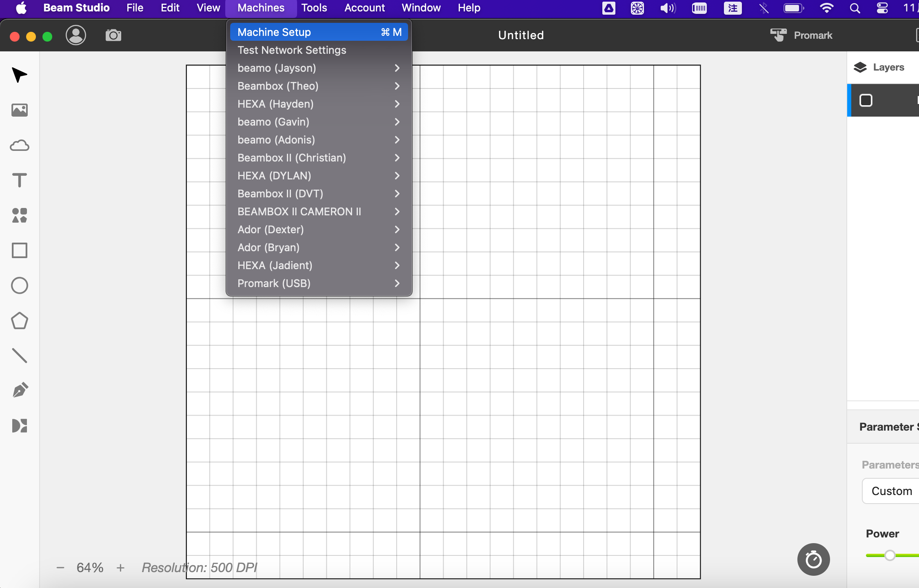Open the Tools menu
This screenshot has width=919, height=588.
pos(314,8)
